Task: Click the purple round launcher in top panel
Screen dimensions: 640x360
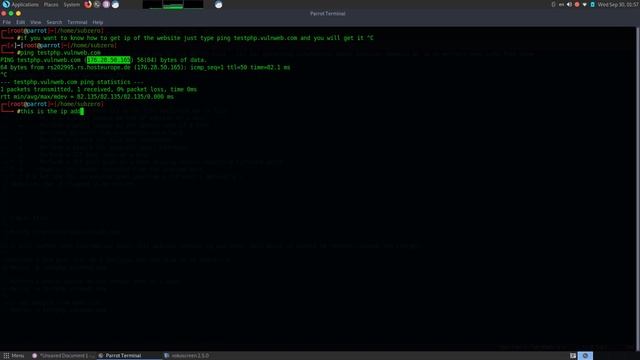Action: 106,4
